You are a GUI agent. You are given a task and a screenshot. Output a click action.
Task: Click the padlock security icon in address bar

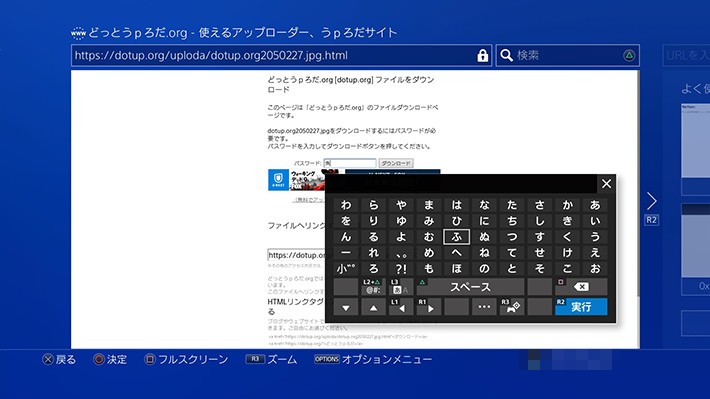coord(483,55)
